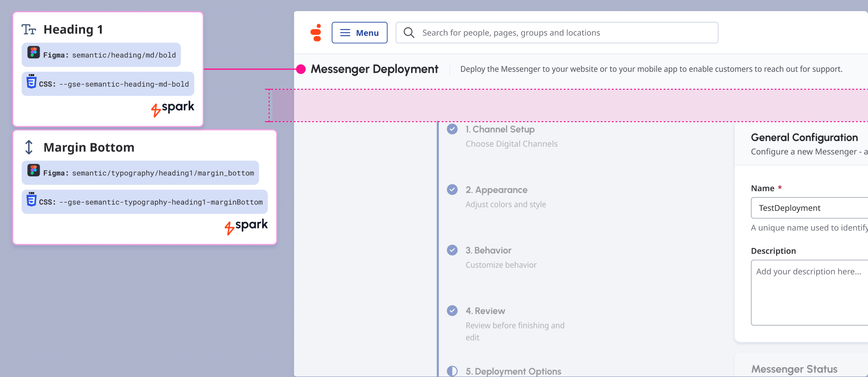Click the Deployment Options half-circle icon

pos(452,371)
